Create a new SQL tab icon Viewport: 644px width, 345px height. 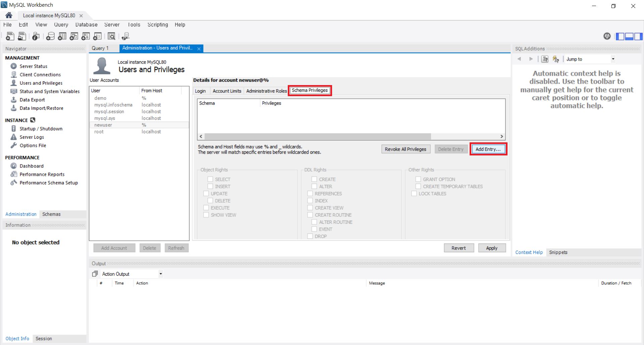click(x=10, y=36)
